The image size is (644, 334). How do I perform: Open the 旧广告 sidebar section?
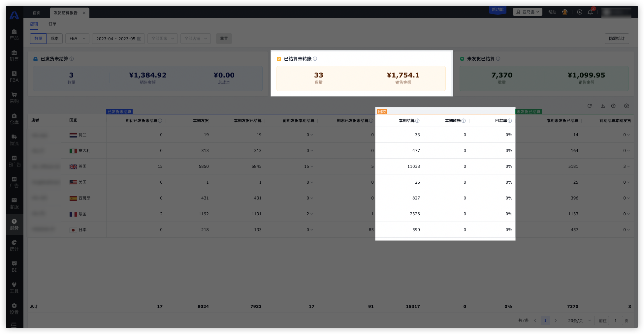point(14,161)
